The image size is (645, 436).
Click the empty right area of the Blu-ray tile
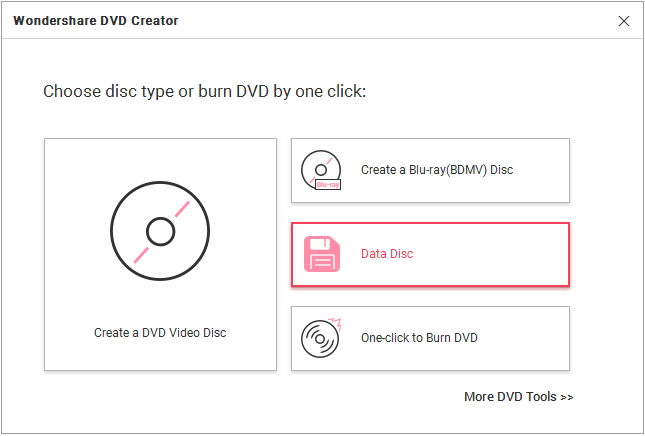coord(545,170)
